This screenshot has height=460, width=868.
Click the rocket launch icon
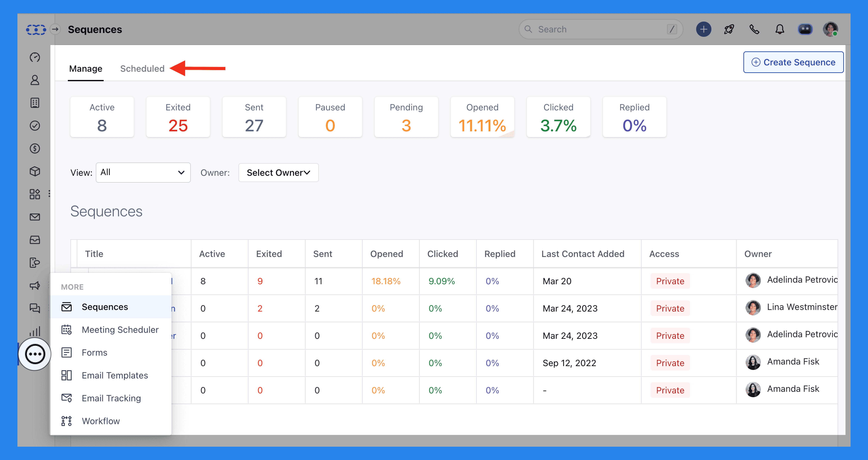729,29
